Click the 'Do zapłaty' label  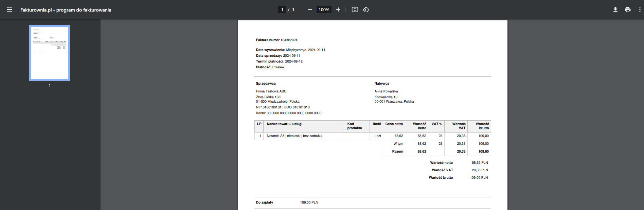pos(264,203)
